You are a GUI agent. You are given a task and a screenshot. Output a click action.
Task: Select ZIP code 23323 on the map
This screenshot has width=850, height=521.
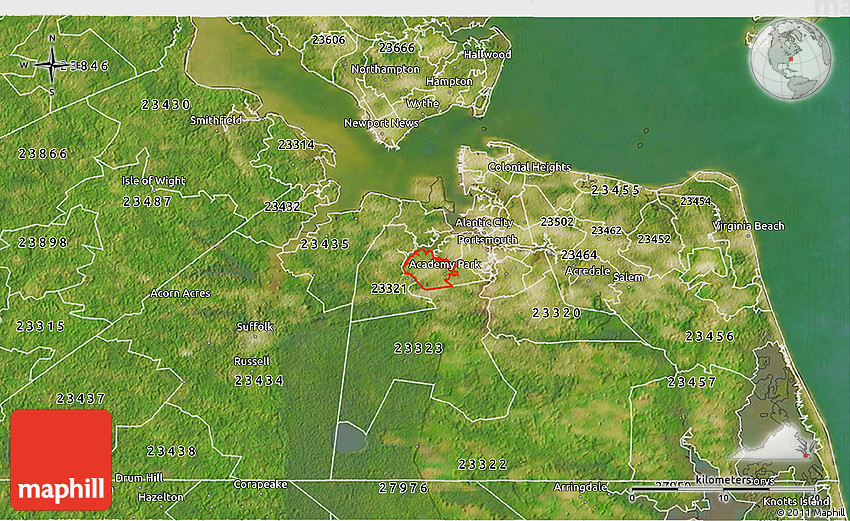pos(418,348)
